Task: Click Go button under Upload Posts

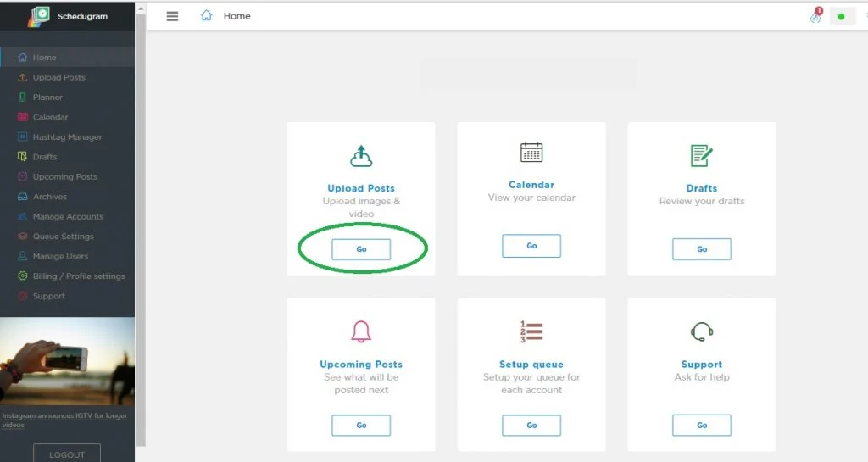Action: [361, 249]
